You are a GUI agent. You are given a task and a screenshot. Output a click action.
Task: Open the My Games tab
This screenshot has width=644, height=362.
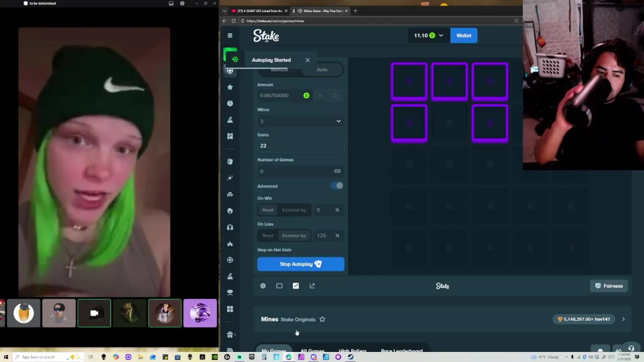[274, 350]
